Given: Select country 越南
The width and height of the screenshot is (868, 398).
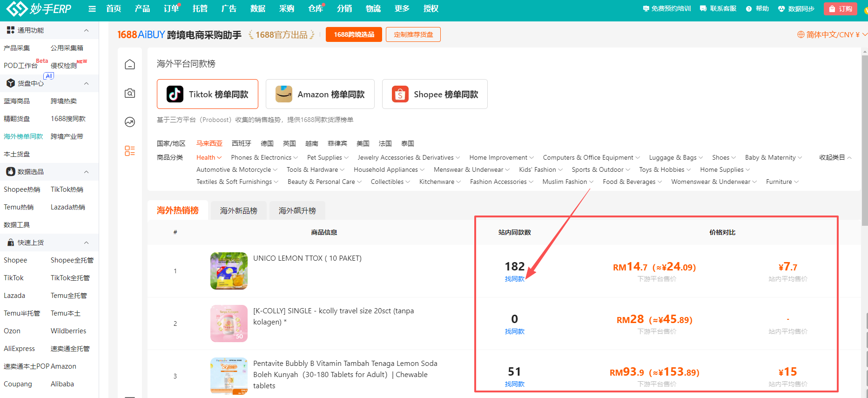Looking at the screenshot, I should click(311, 143).
